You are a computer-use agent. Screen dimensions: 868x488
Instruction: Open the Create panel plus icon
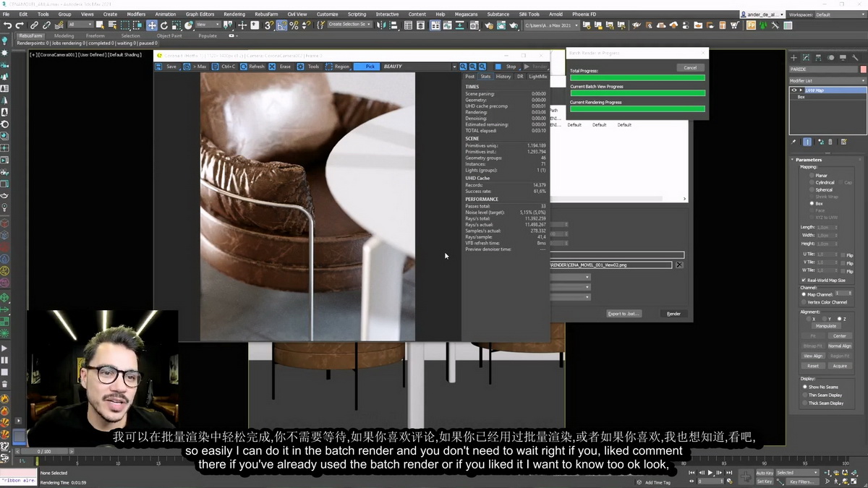coord(793,57)
